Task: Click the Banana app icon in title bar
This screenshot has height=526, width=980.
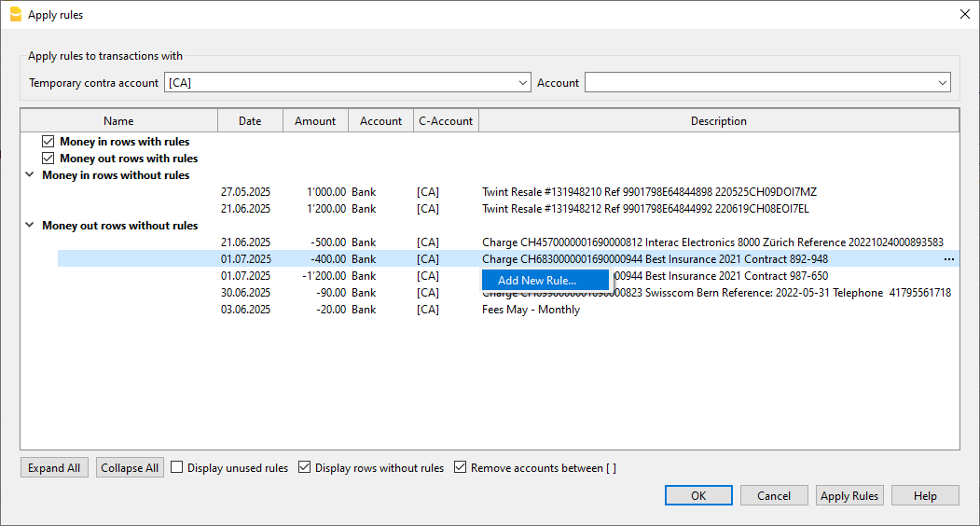Action: [15, 14]
